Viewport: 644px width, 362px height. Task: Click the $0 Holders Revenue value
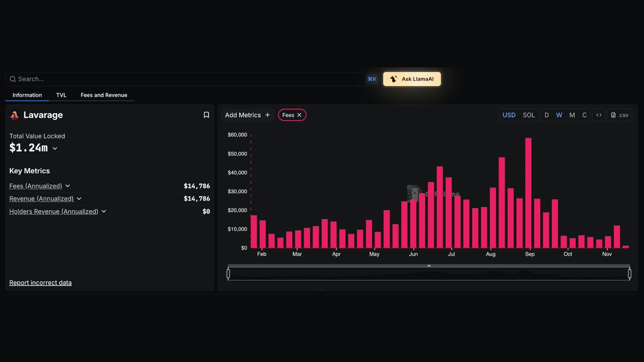pyautogui.click(x=206, y=211)
